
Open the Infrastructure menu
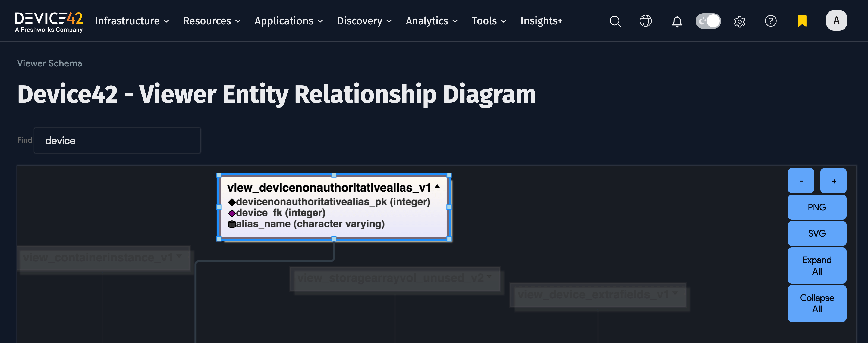[x=132, y=21]
